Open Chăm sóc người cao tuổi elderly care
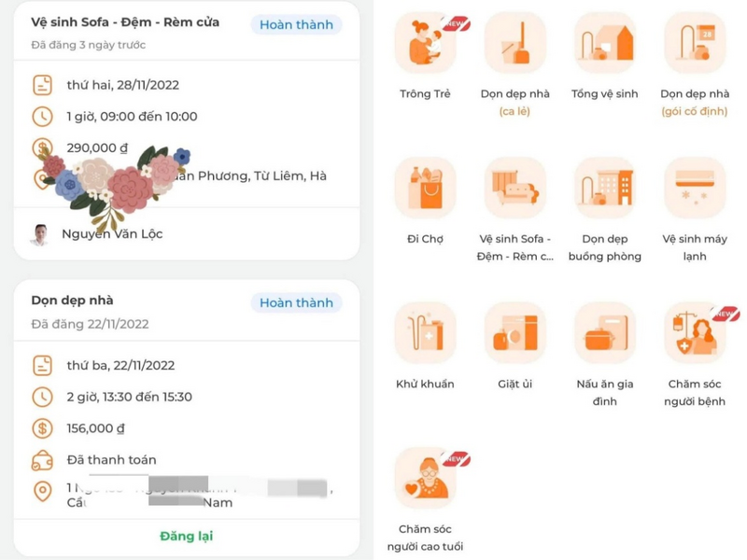Screen dimensions: 747x560 [425, 476]
